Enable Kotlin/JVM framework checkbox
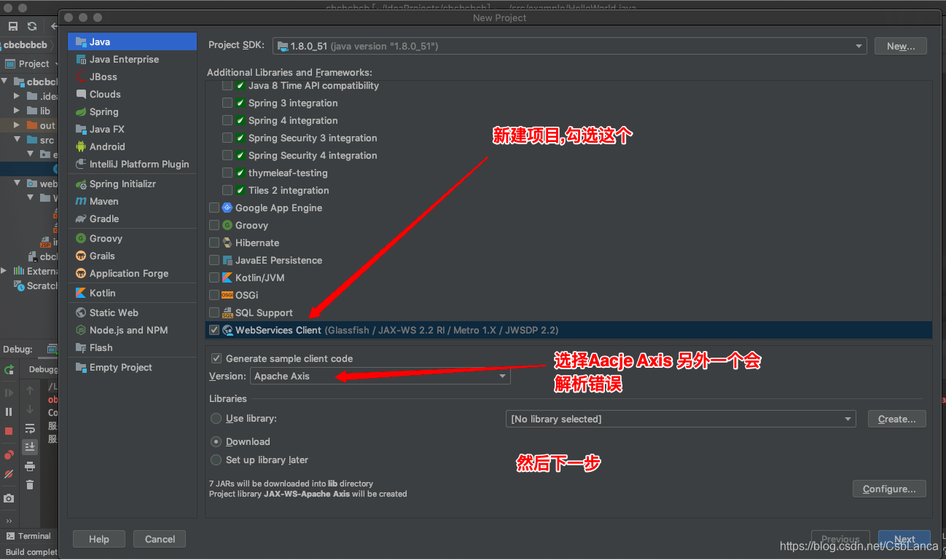946x560 pixels. [214, 277]
